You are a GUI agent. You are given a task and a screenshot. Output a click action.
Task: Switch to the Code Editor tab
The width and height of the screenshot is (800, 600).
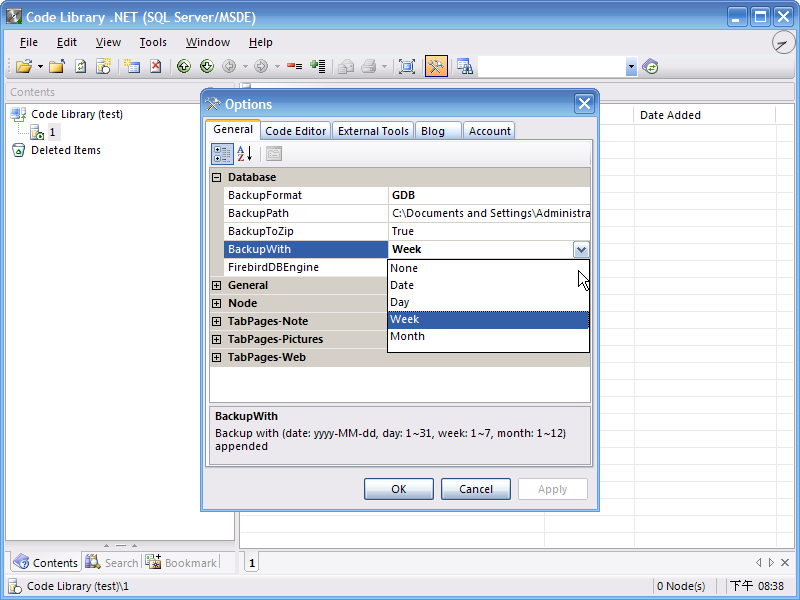[x=296, y=131]
